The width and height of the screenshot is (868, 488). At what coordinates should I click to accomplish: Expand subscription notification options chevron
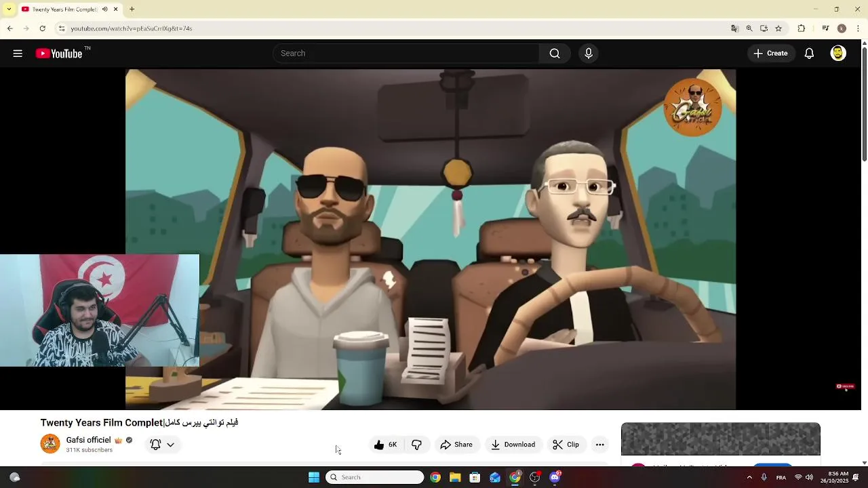point(170,445)
